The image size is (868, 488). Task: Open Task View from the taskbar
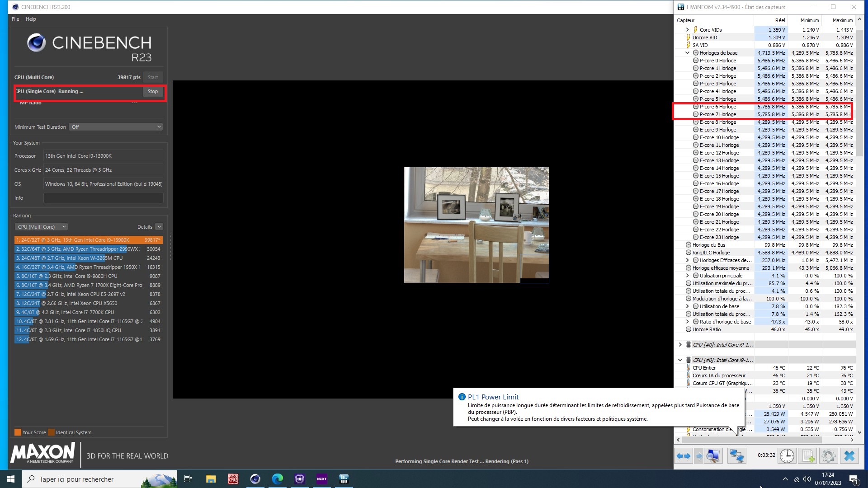pyautogui.click(x=188, y=479)
